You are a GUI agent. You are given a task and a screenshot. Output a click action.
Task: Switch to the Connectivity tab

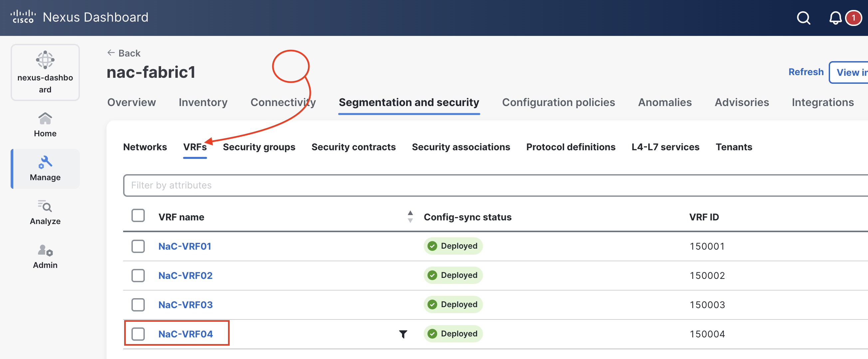click(283, 102)
